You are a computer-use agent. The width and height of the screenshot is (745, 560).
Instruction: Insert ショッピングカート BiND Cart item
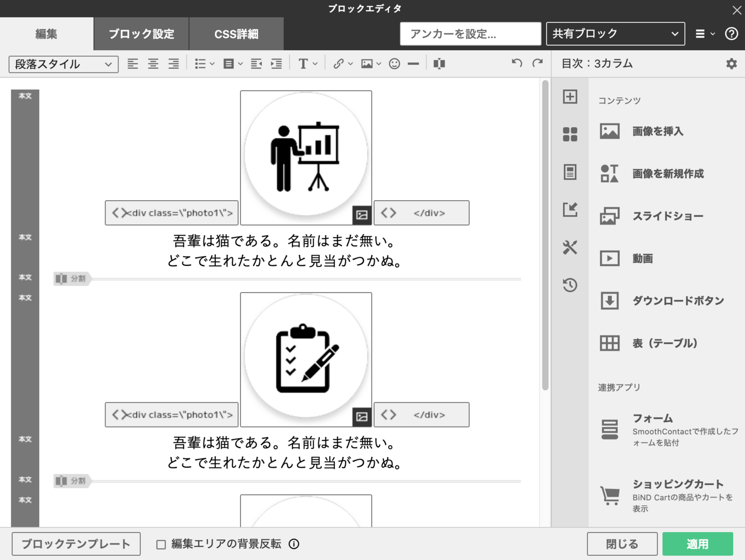[666, 495]
